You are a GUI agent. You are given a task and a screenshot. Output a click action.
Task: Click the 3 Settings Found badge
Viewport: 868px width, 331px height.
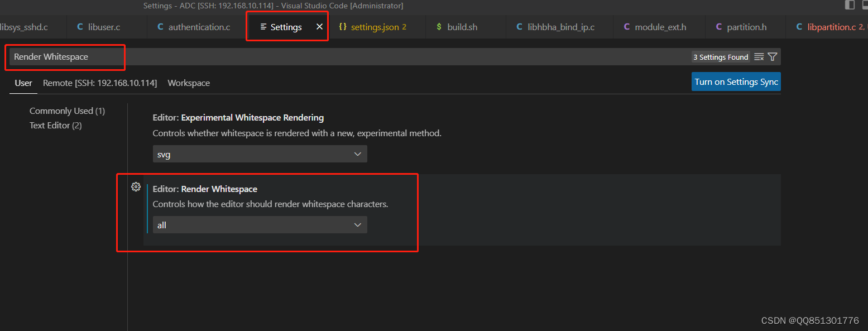(721, 56)
